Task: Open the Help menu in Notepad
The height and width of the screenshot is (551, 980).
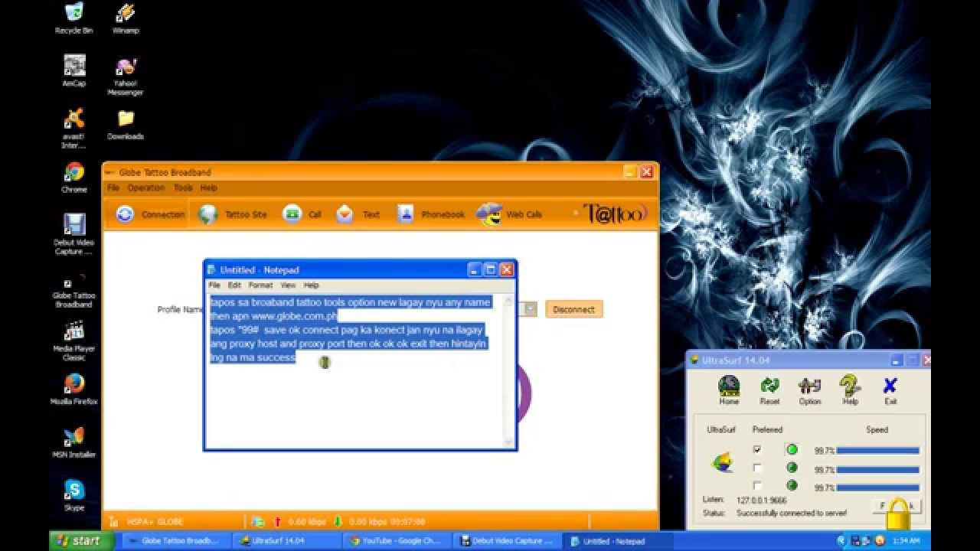Action: [311, 285]
